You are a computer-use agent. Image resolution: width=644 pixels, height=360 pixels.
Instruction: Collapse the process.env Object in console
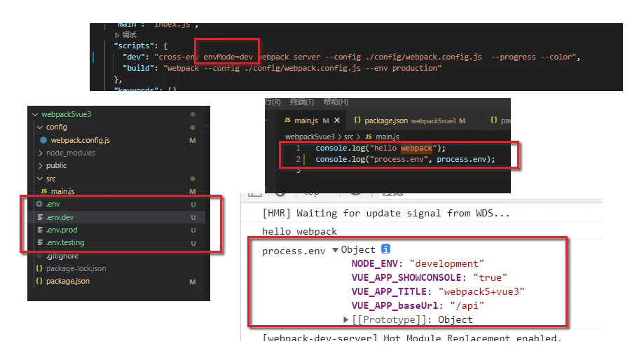point(335,250)
